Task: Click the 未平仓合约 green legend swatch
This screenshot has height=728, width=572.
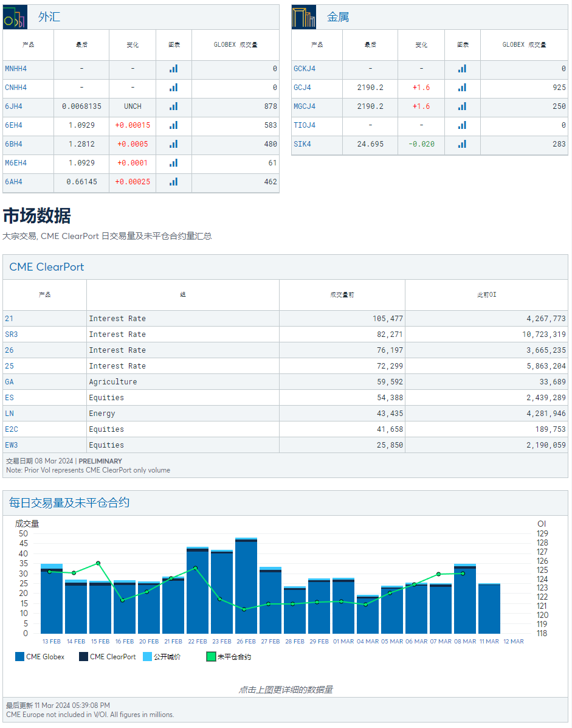Action: pos(211,656)
